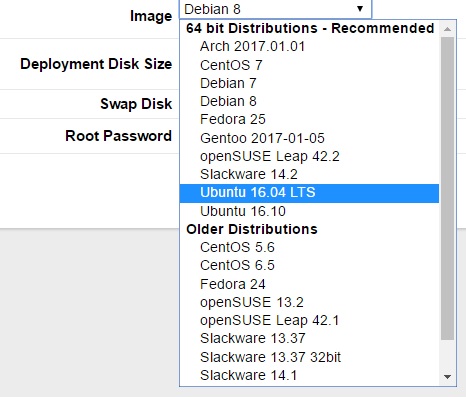
Task: Choose Ubuntu 16.10 image
Action: click(309, 211)
